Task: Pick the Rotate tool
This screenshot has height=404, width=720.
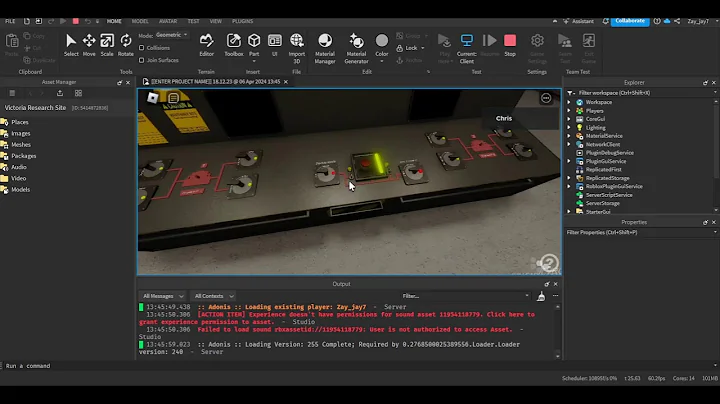Action: click(x=126, y=45)
